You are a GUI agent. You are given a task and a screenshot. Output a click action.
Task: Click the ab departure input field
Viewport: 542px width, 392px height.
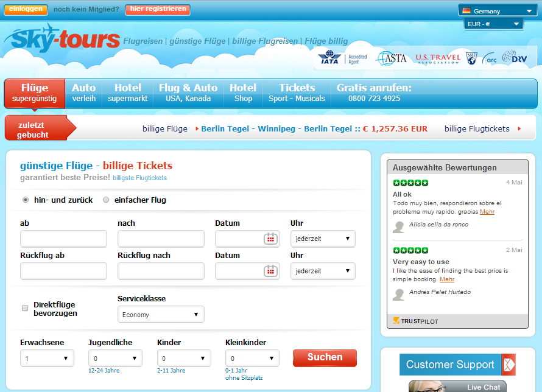[x=63, y=239]
